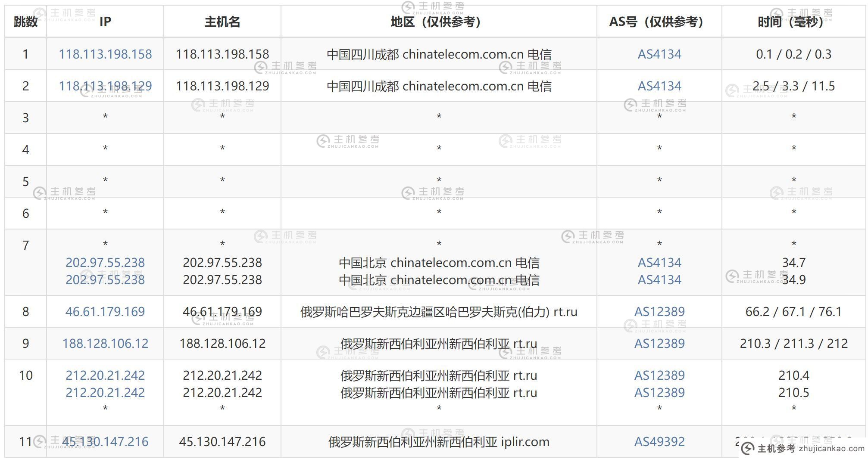Select hop number 3 cell
The height and width of the screenshot is (459, 868).
[x=26, y=118]
